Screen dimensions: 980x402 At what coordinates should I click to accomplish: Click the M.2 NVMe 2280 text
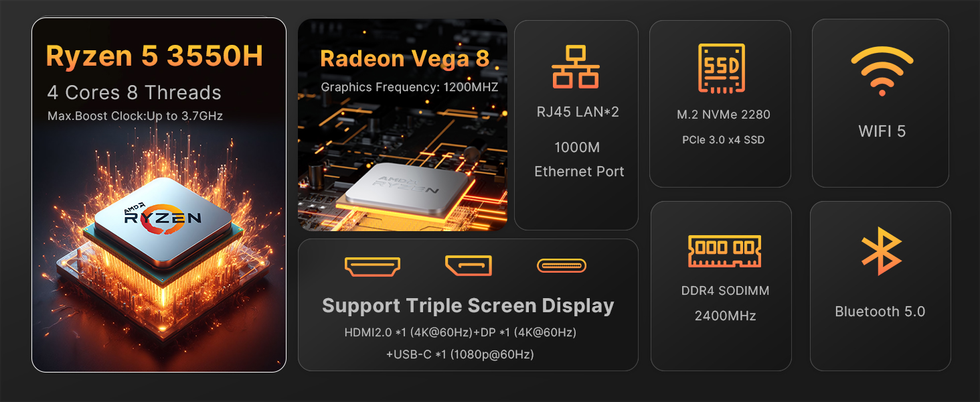click(724, 115)
